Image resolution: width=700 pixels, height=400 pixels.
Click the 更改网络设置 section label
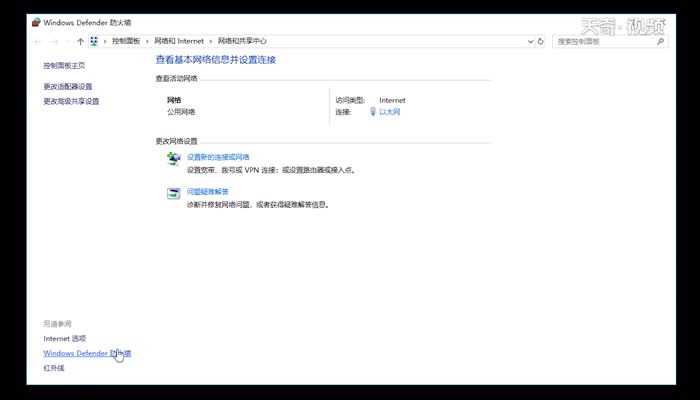[176, 141]
